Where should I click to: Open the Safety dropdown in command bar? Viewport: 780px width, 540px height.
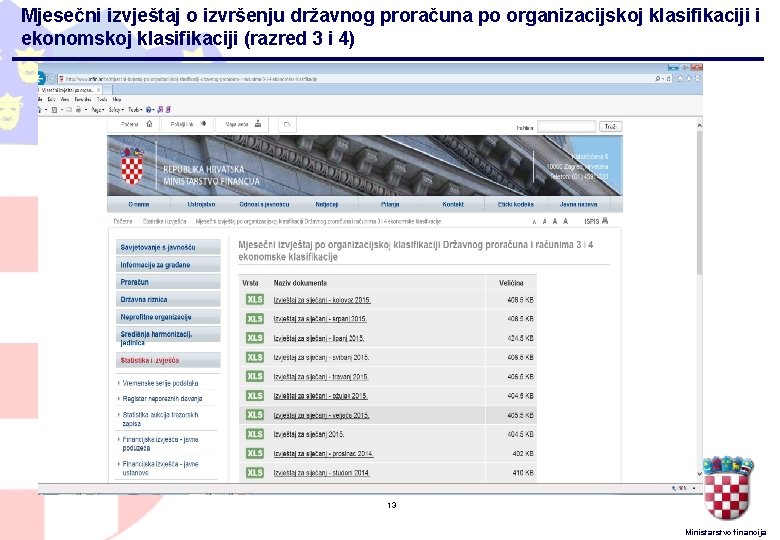[116, 109]
